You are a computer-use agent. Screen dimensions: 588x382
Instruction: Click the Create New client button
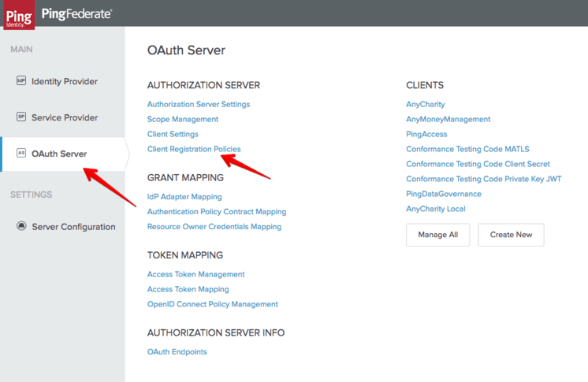(511, 235)
